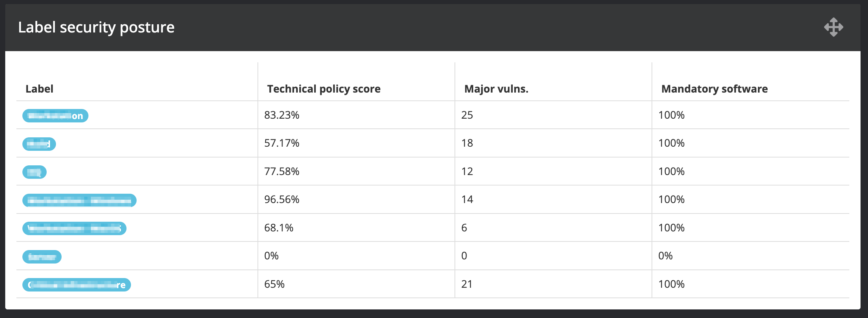The width and height of the screenshot is (868, 318).
Task: Select the major vulns value 18
Action: pos(467,143)
